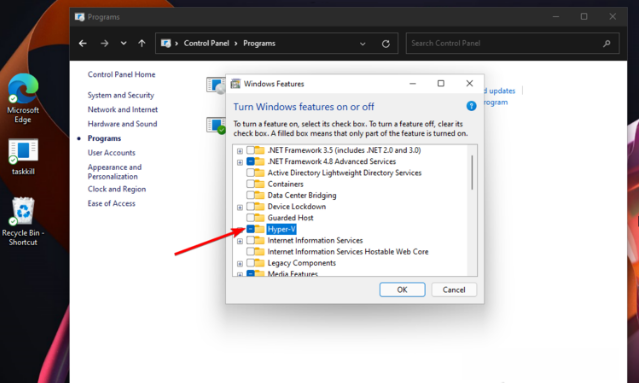Image resolution: width=639 pixels, height=383 pixels.
Task: Close the Windows Features dialog
Action: pyautogui.click(x=469, y=84)
